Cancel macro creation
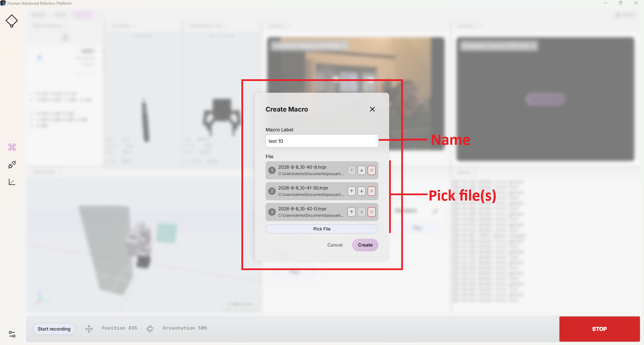The height and width of the screenshot is (345, 644). point(335,245)
